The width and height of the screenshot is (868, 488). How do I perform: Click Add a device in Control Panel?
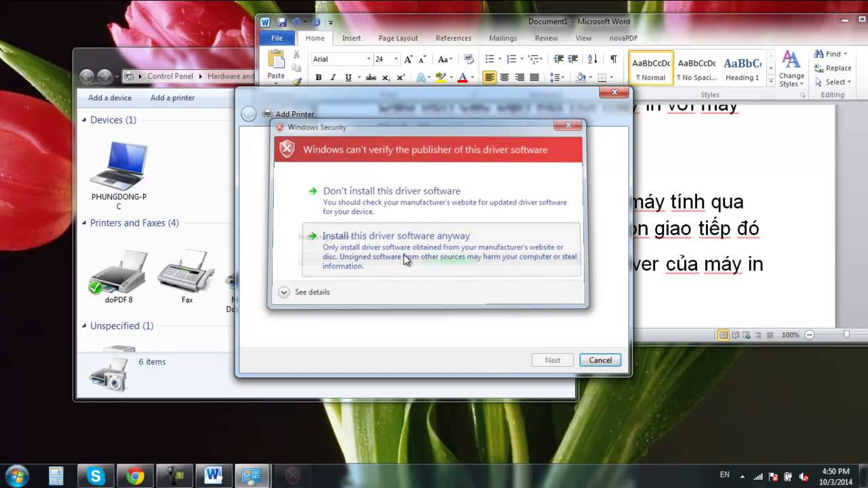[110, 98]
